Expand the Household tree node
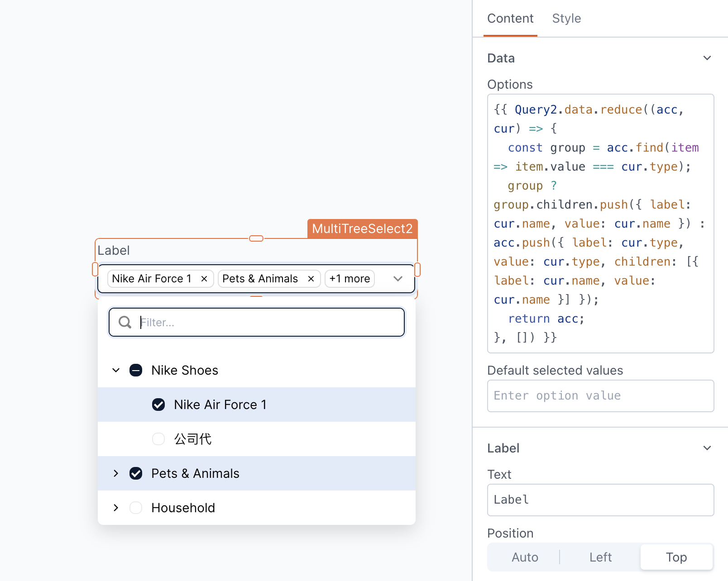 tap(116, 508)
